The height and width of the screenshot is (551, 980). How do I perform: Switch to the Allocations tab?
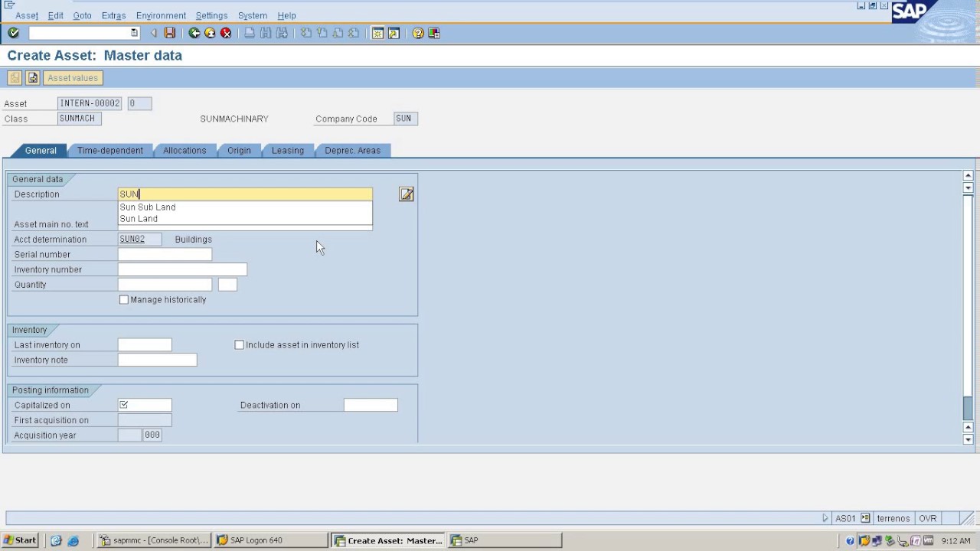tap(185, 151)
